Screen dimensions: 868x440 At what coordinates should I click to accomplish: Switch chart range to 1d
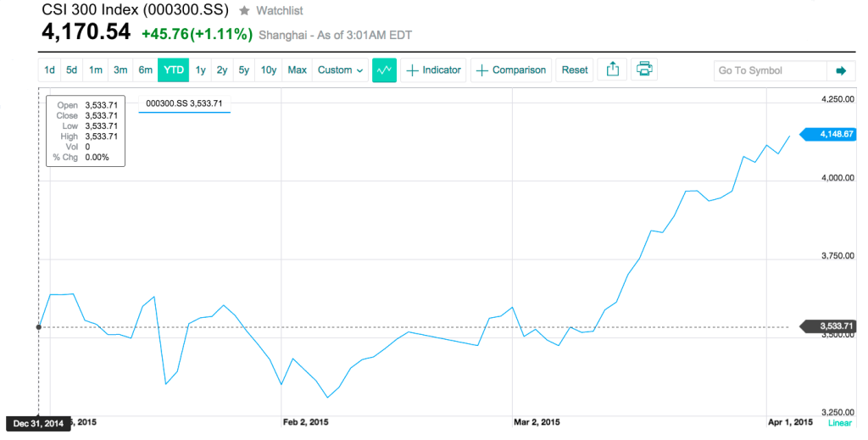tap(50, 70)
